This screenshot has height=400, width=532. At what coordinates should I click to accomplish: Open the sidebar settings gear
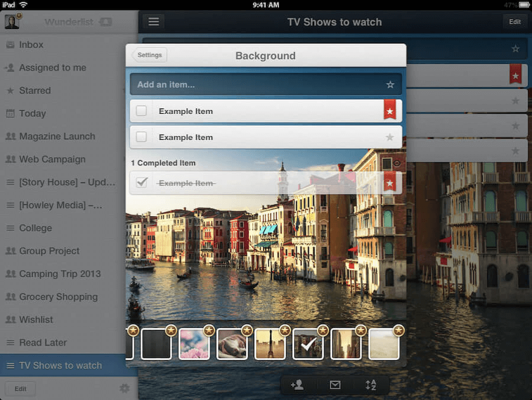[125, 388]
